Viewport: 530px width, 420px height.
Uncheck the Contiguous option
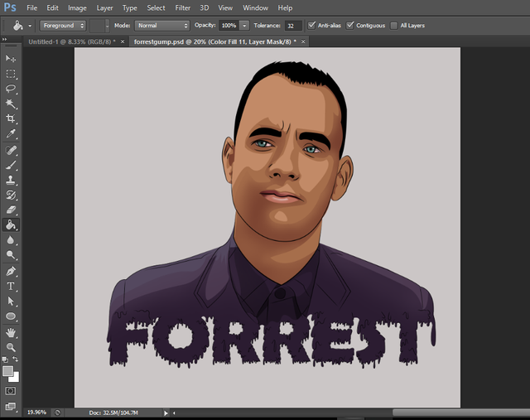pyautogui.click(x=351, y=26)
